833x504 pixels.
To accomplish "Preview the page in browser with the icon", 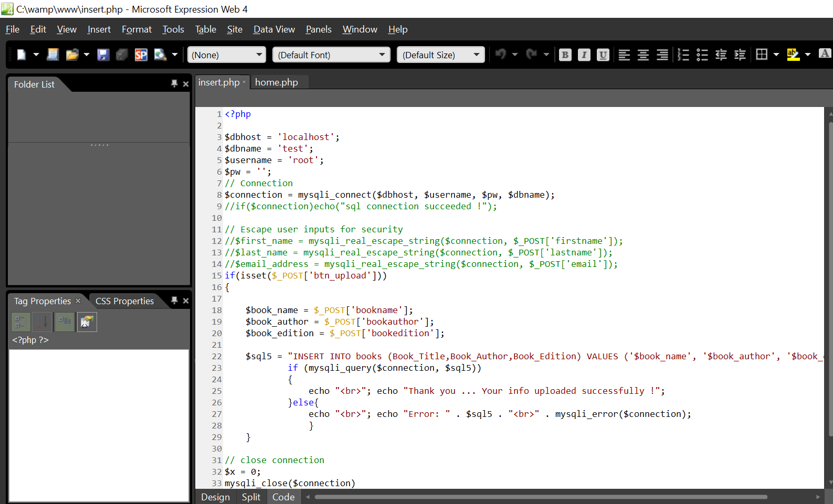I will click(x=160, y=55).
